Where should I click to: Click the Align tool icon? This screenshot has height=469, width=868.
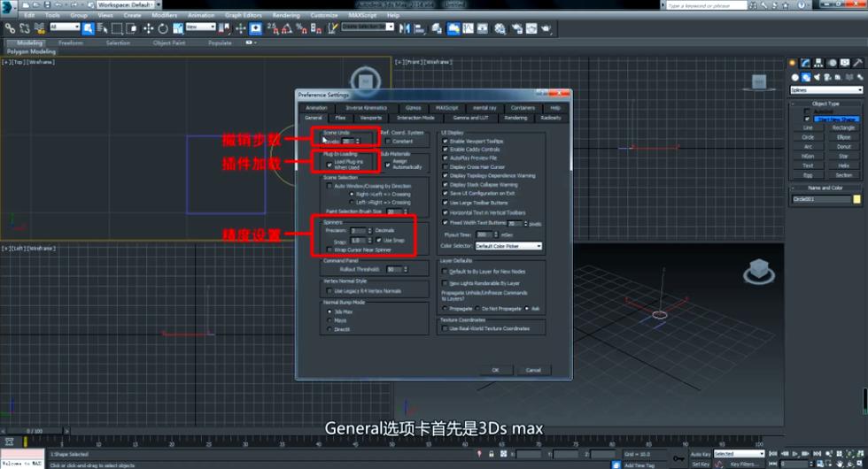[x=419, y=28]
